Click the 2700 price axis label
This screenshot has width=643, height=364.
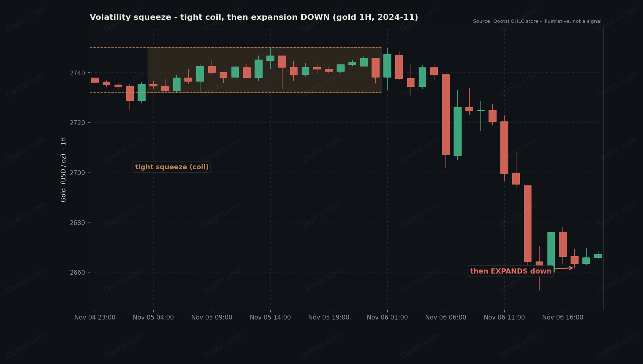point(77,172)
